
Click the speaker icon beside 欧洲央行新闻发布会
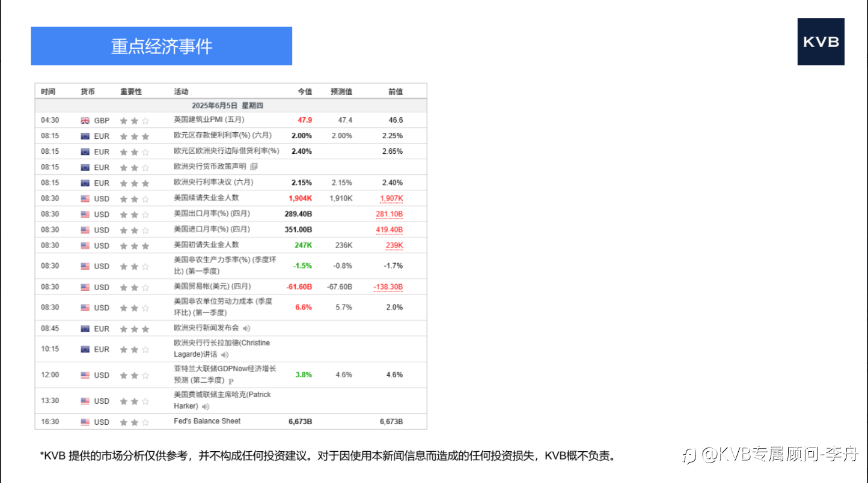(246, 328)
